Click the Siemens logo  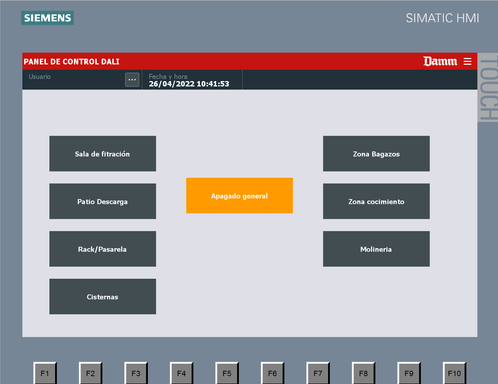tap(47, 18)
